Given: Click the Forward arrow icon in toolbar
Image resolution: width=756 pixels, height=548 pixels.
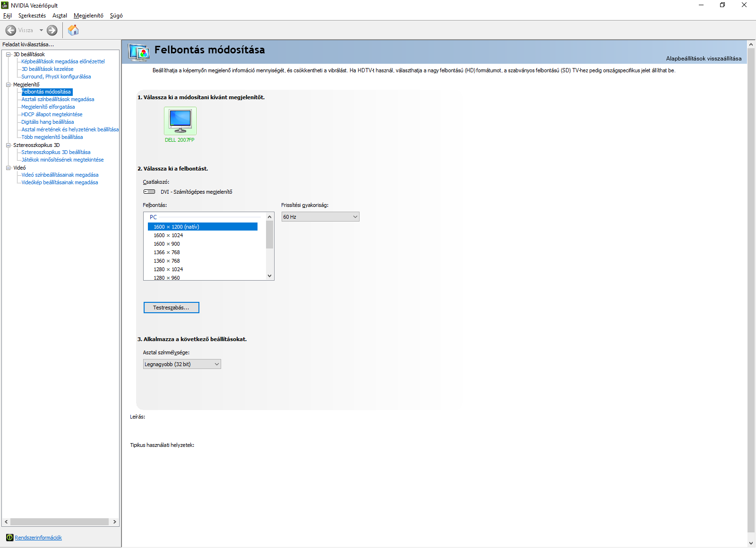Looking at the screenshot, I should click(52, 30).
